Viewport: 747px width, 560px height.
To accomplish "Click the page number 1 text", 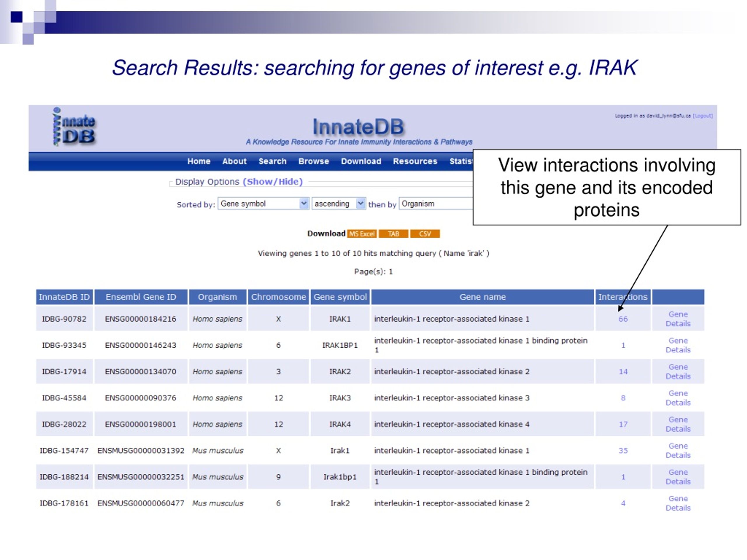I will point(391,272).
